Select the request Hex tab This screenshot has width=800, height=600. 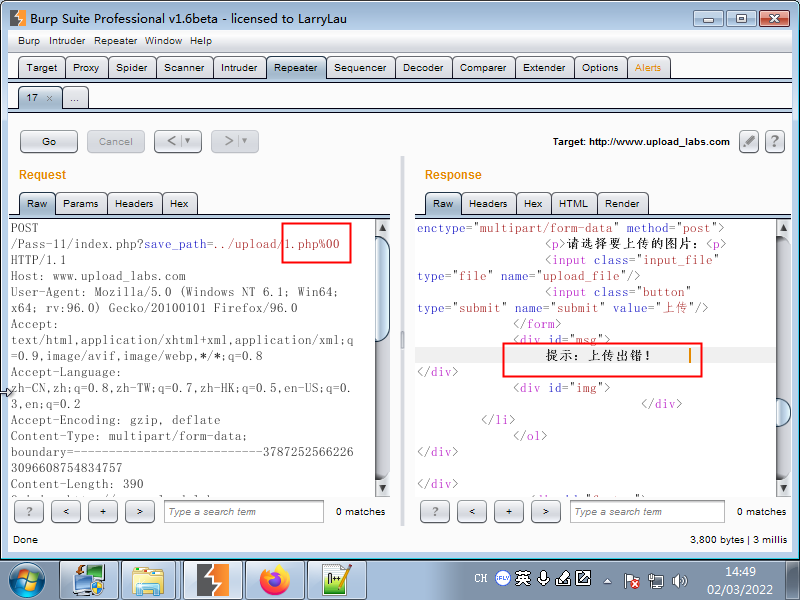tap(179, 204)
